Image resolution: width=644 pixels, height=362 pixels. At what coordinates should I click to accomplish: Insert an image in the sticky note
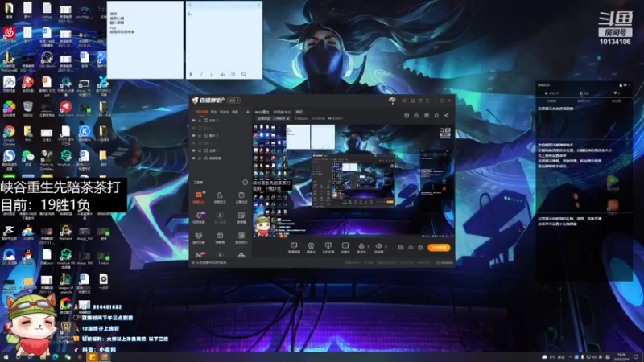coord(244,75)
